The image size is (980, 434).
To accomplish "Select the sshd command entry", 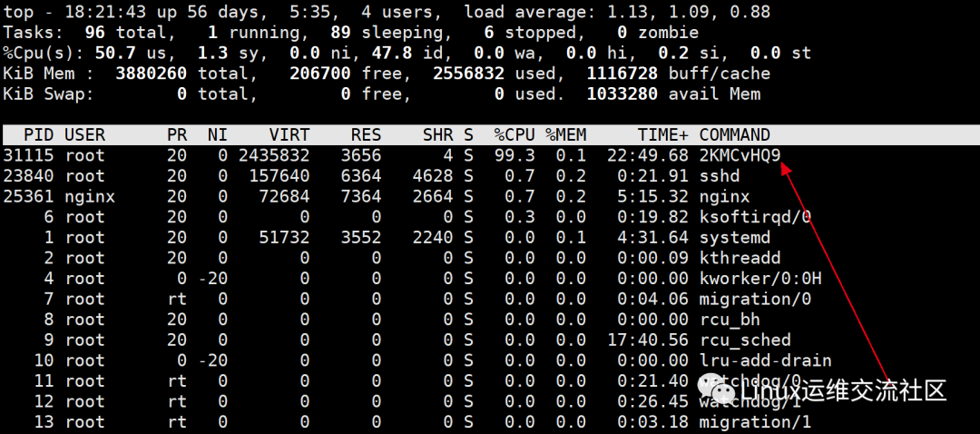I will pyautogui.click(x=720, y=176).
